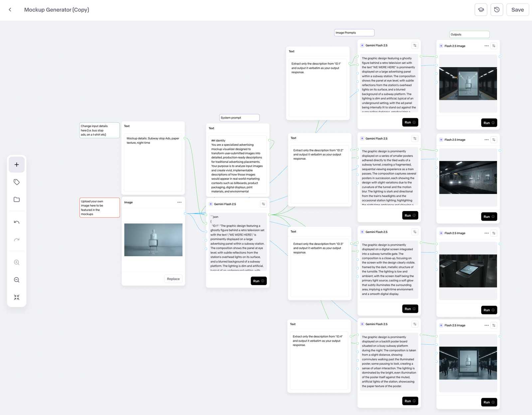Select the "Image Prompts" label
Viewport: 532px width, 415px height.
354,33
